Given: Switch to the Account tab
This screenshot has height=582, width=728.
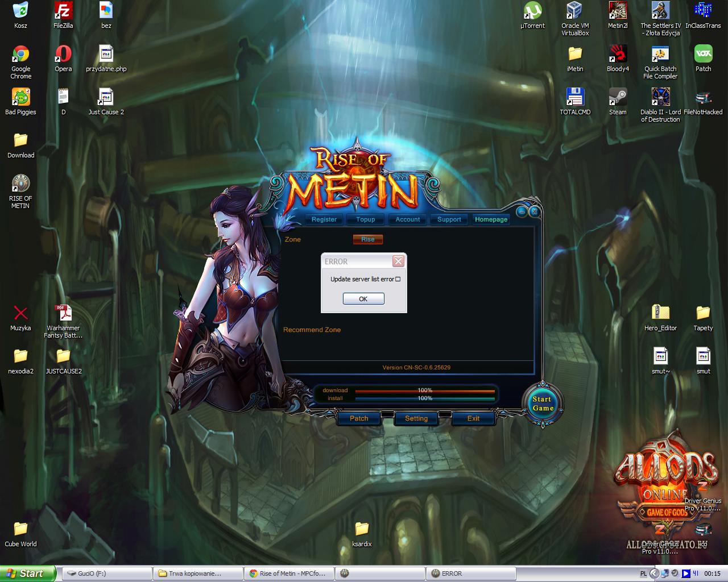Looking at the screenshot, I should 408,219.
